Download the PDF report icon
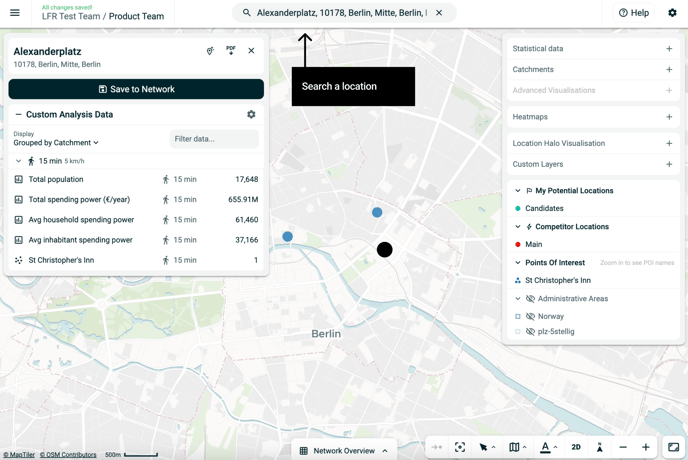Viewport: 688px width, 460px height. [231, 50]
